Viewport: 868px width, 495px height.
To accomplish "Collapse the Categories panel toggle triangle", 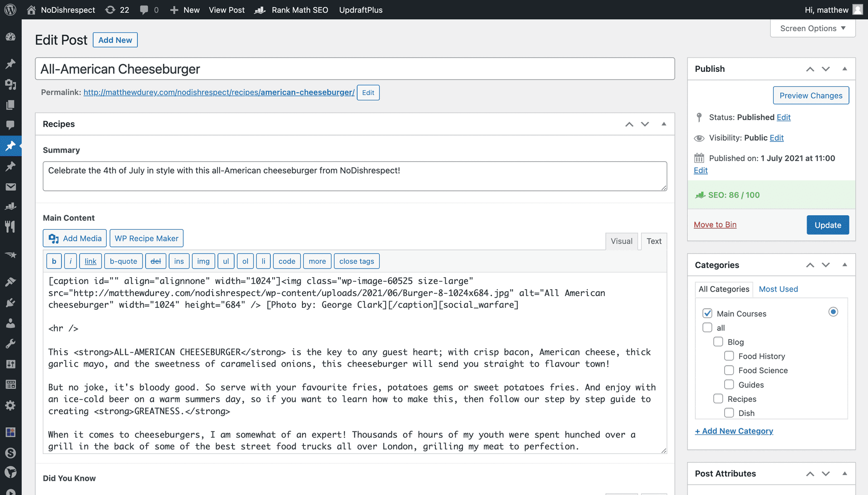I will (844, 265).
